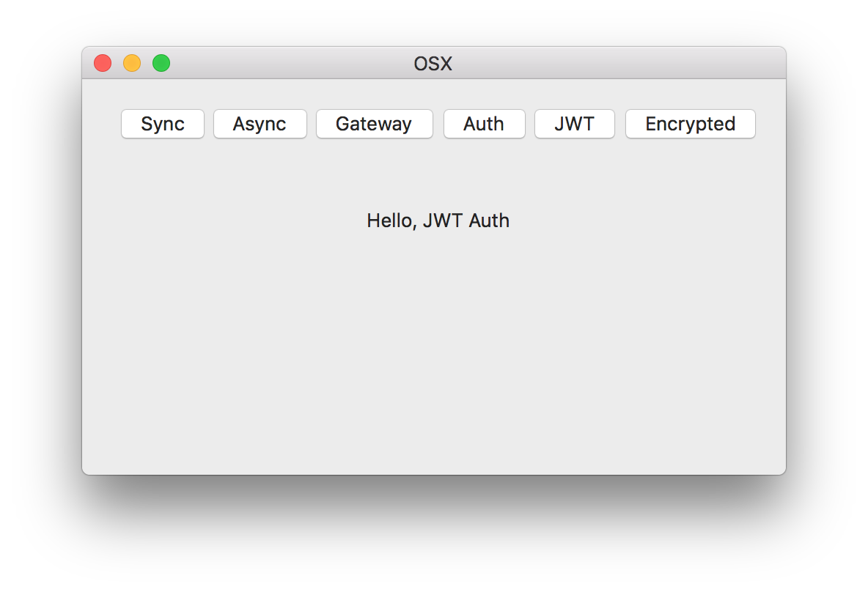Invoke the Encrypted request button

coord(690,124)
